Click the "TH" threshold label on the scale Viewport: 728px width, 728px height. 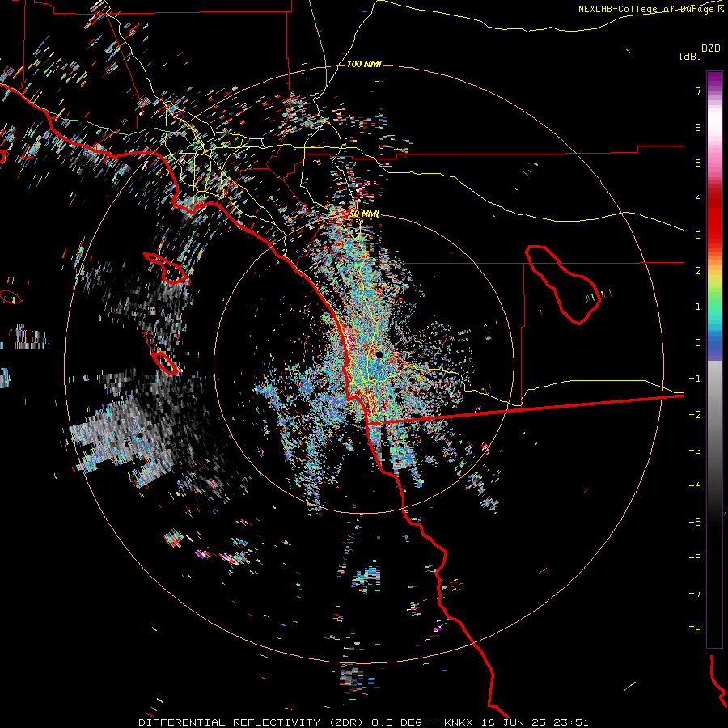click(x=695, y=630)
